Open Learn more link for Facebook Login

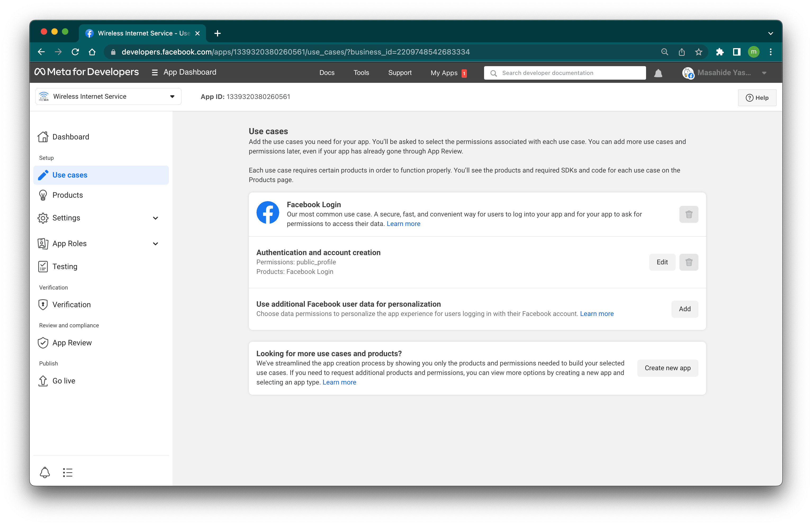point(403,224)
